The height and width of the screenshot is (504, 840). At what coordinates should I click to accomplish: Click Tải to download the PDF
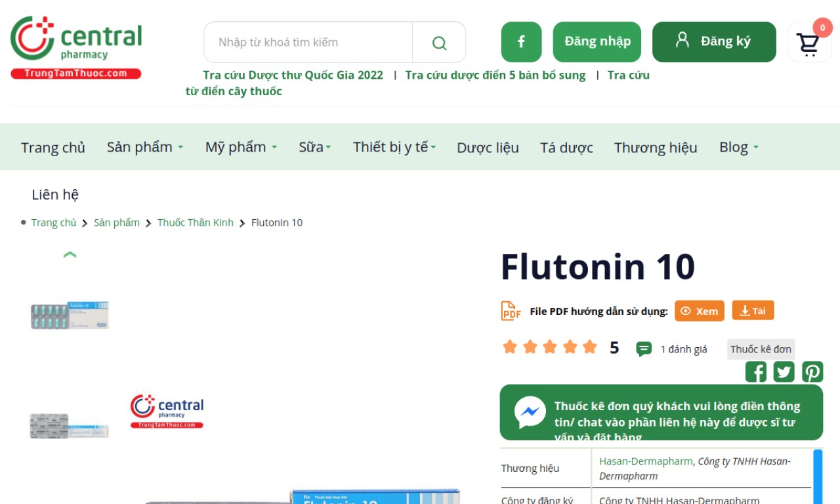click(x=753, y=310)
